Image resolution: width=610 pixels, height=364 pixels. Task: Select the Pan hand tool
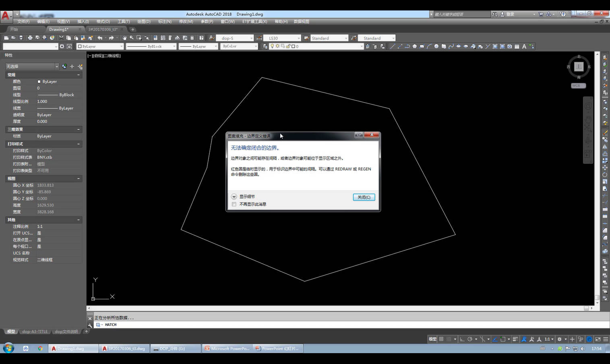124,38
